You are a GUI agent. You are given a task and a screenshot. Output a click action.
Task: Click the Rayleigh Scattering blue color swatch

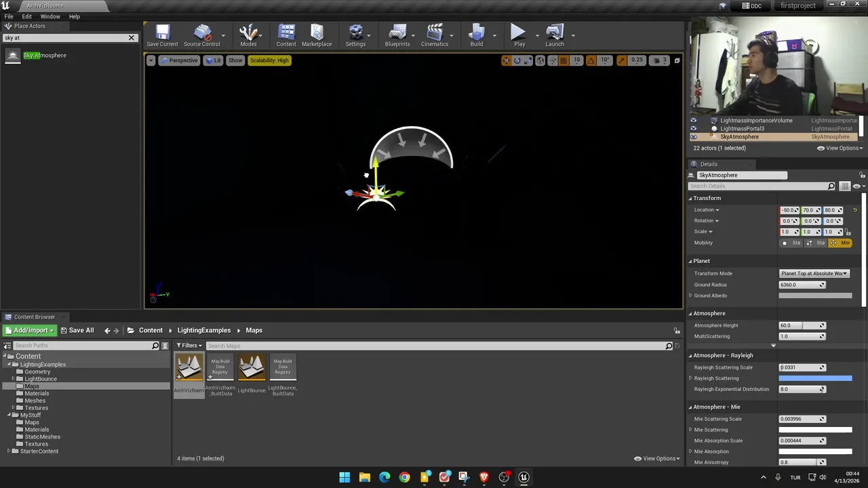(x=815, y=378)
